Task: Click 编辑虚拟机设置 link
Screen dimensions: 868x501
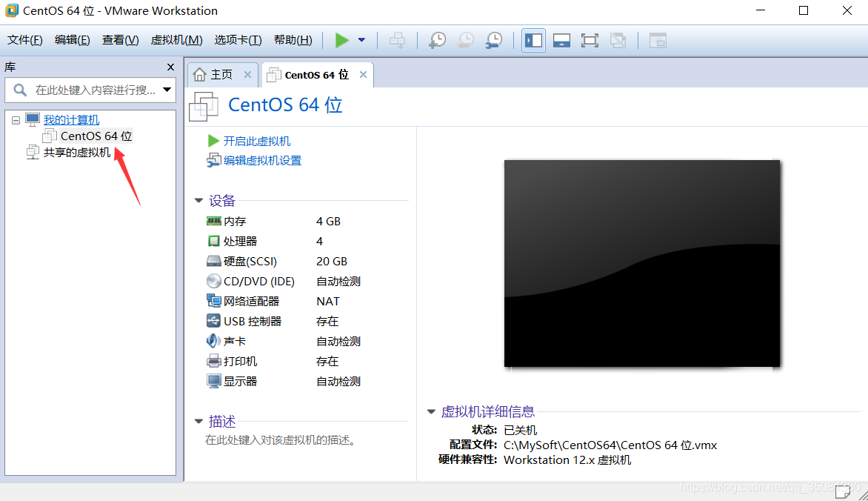Action: point(263,160)
